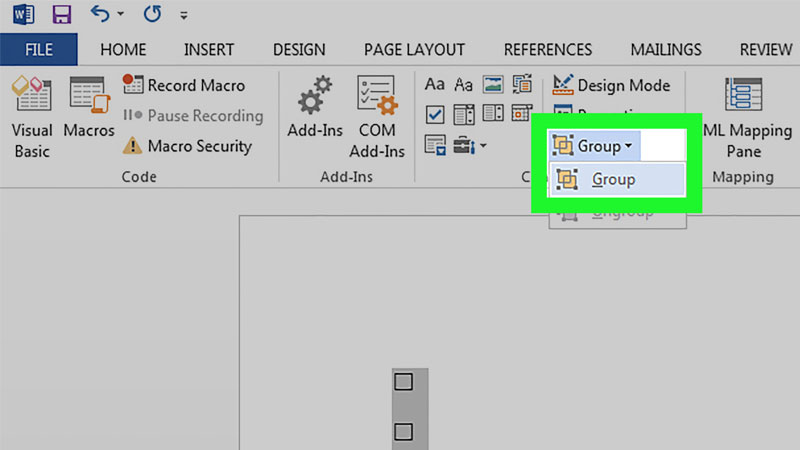Switch to the REVIEW tab
Screen dimensions: 800x450
766,49
